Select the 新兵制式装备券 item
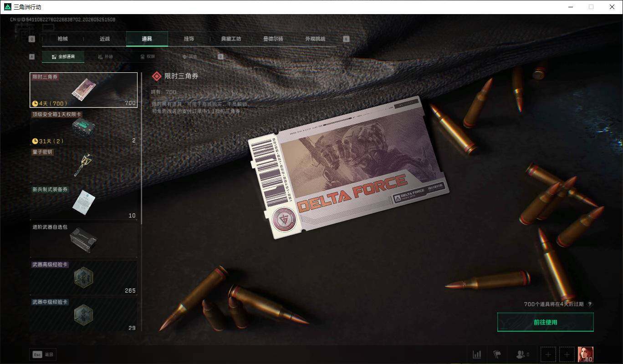The height and width of the screenshot is (364, 623). [x=84, y=202]
